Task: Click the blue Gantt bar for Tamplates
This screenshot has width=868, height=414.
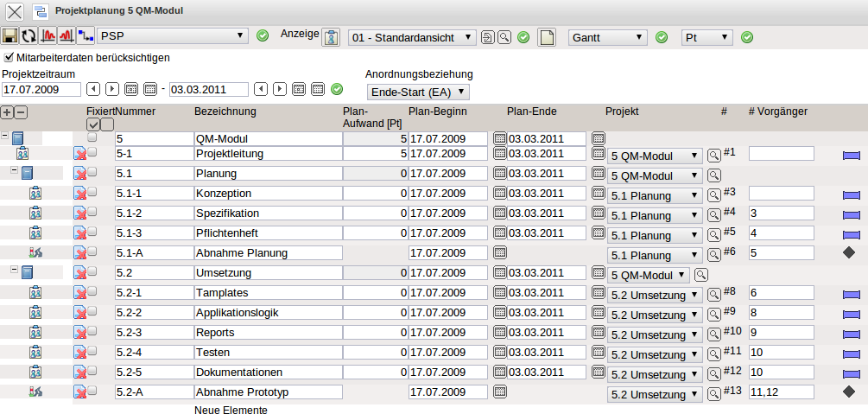Action: point(852,294)
